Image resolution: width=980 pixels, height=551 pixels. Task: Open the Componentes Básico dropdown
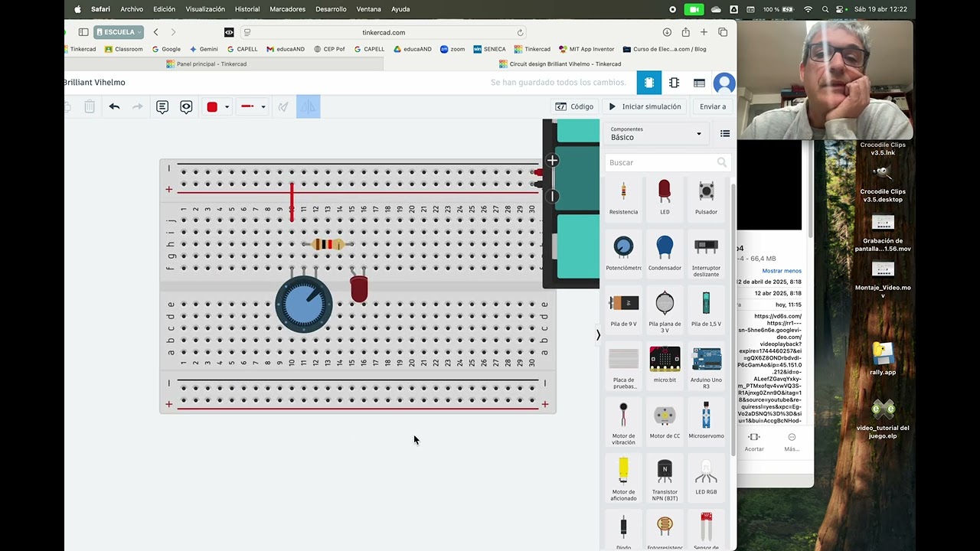click(656, 134)
